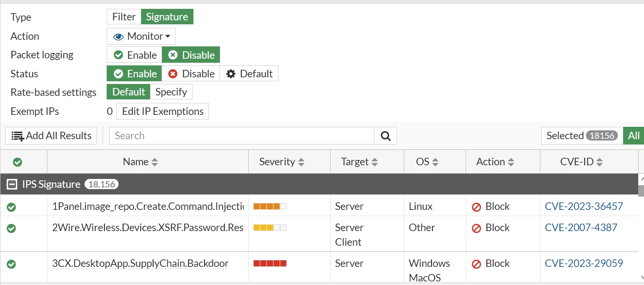Click the minus icon beside IPS Signature
This screenshot has height=285, width=644.
(x=12, y=184)
